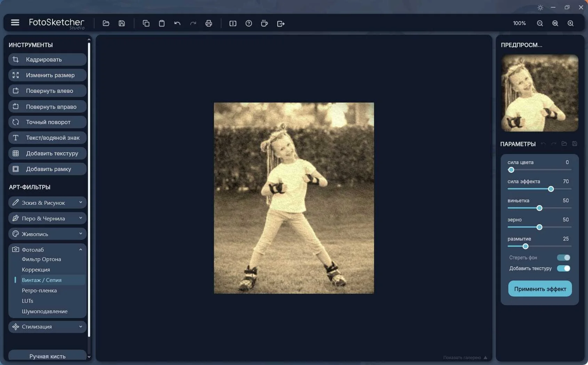The height and width of the screenshot is (365, 588).
Task: Toggle the 'Стереть фон' switch
Action: (564, 258)
